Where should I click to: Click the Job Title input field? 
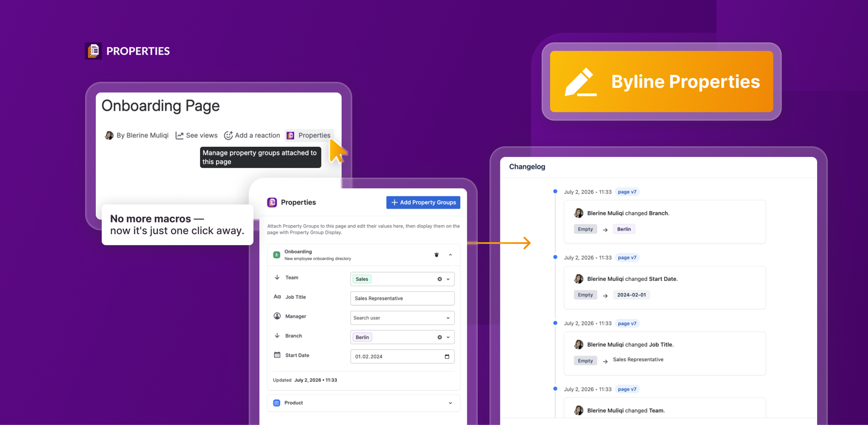coord(402,298)
